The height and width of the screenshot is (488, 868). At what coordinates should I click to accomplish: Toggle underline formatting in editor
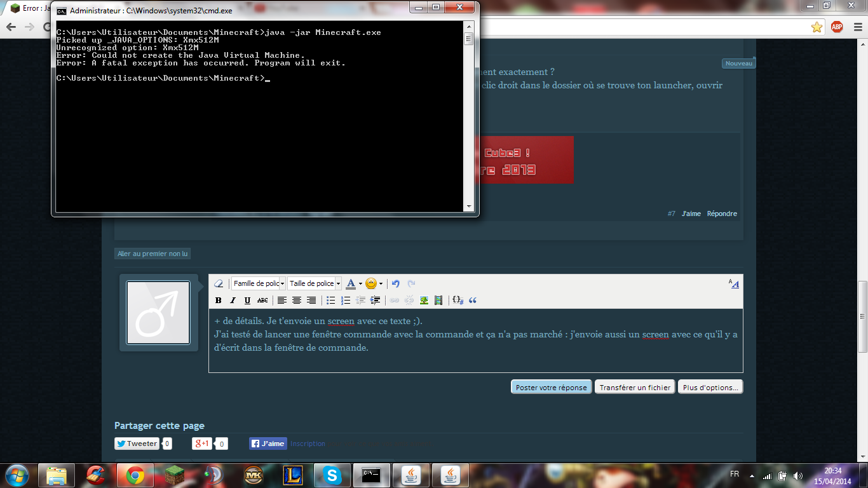[247, 301]
